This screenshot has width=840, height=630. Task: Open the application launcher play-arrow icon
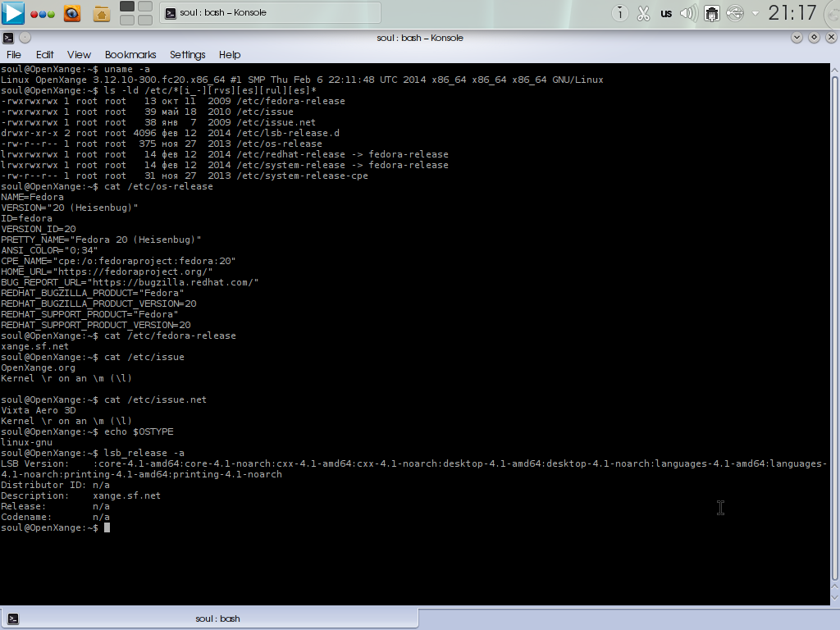[13, 13]
